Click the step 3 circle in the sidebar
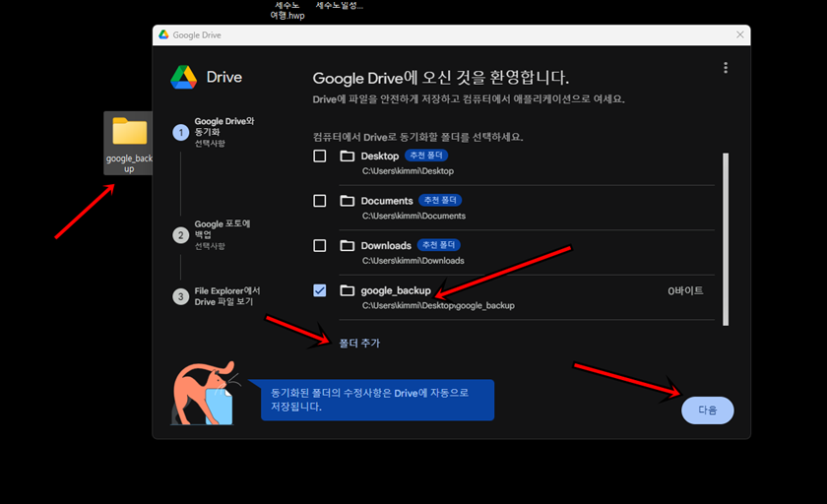This screenshot has width=827, height=504. [x=181, y=297]
